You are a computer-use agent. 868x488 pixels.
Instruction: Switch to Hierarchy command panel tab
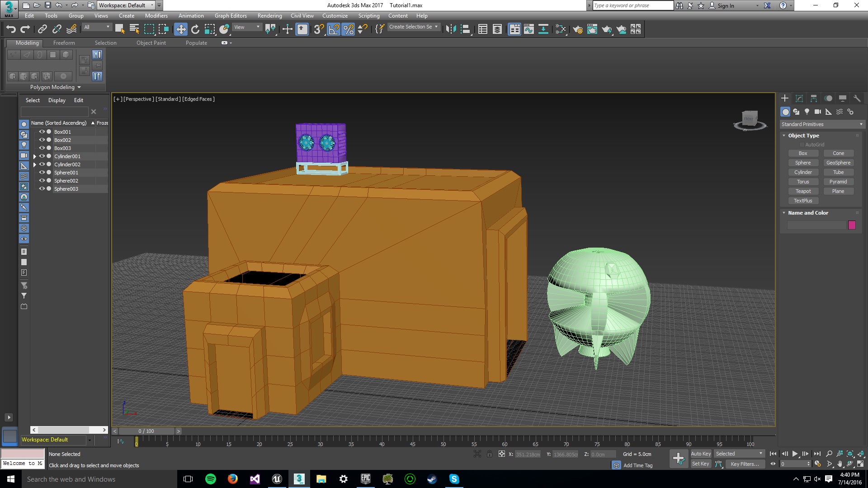(x=814, y=99)
